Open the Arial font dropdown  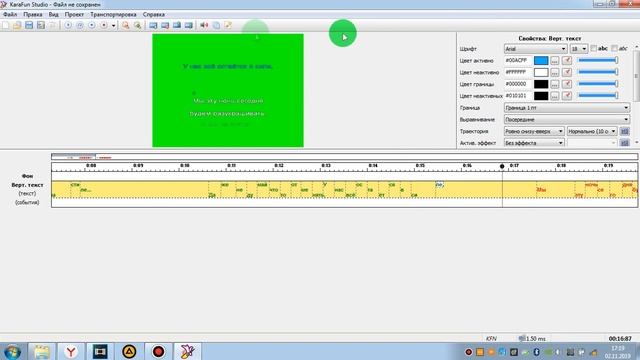pos(536,49)
